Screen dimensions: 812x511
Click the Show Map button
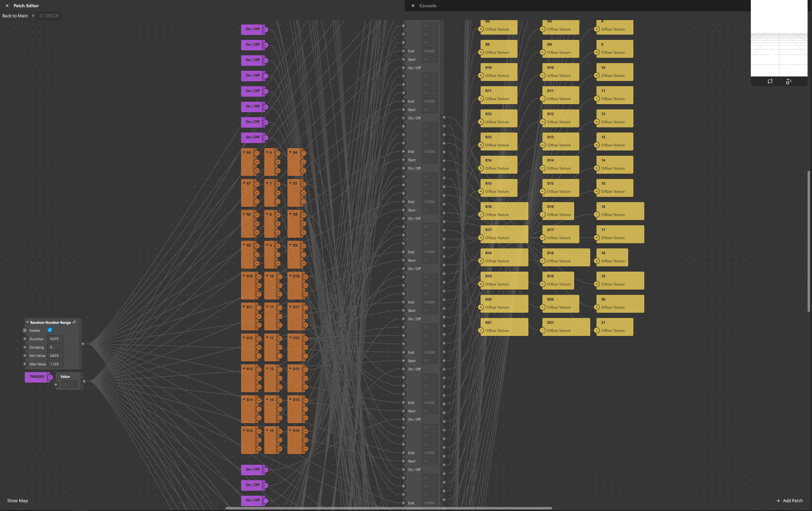tap(18, 501)
